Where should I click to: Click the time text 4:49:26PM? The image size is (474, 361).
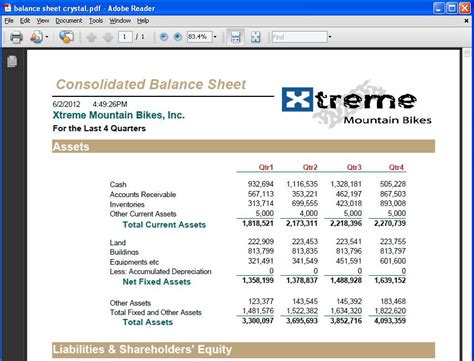click(110, 104)
